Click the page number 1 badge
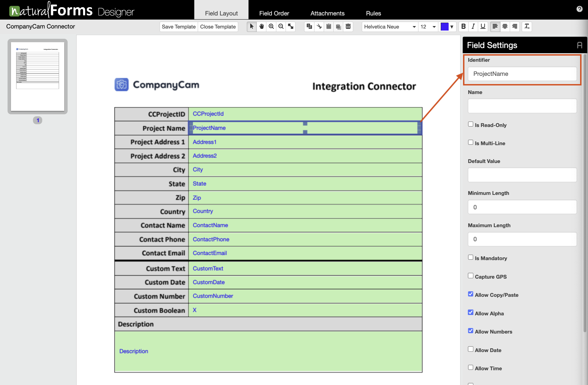 tap(38, 120)
